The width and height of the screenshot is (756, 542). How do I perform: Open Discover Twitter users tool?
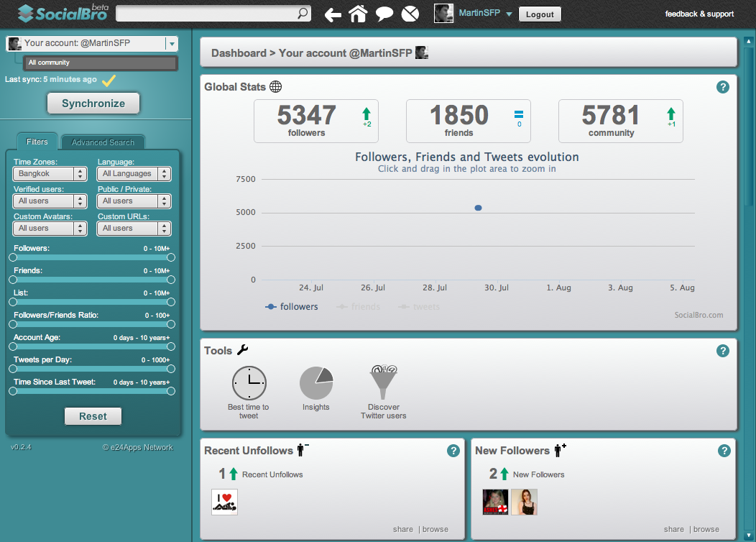(x=384, y=392)
